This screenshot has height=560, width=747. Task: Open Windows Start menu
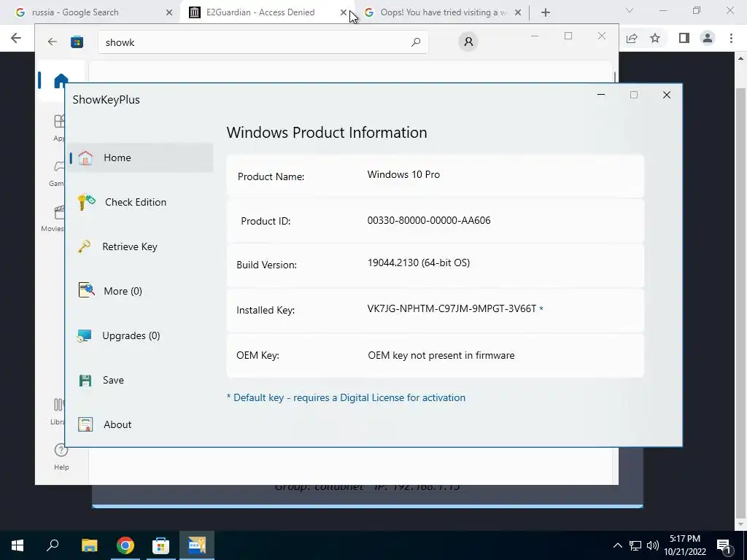[18, 545]
